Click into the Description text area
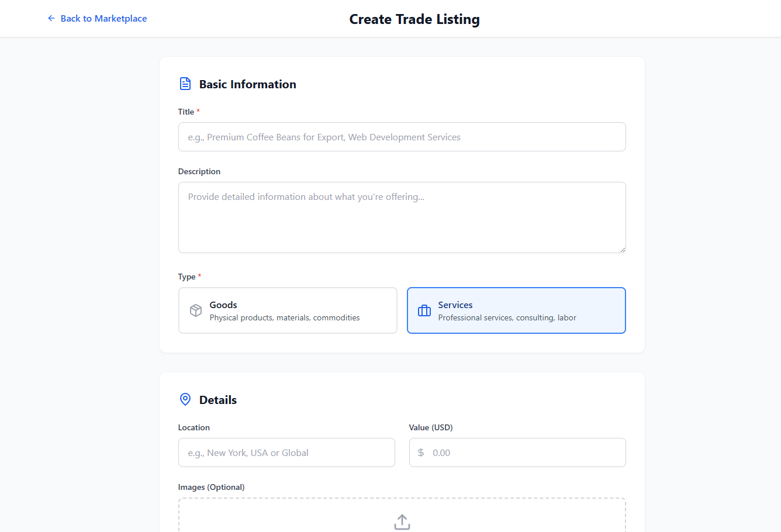 point(402,217)
